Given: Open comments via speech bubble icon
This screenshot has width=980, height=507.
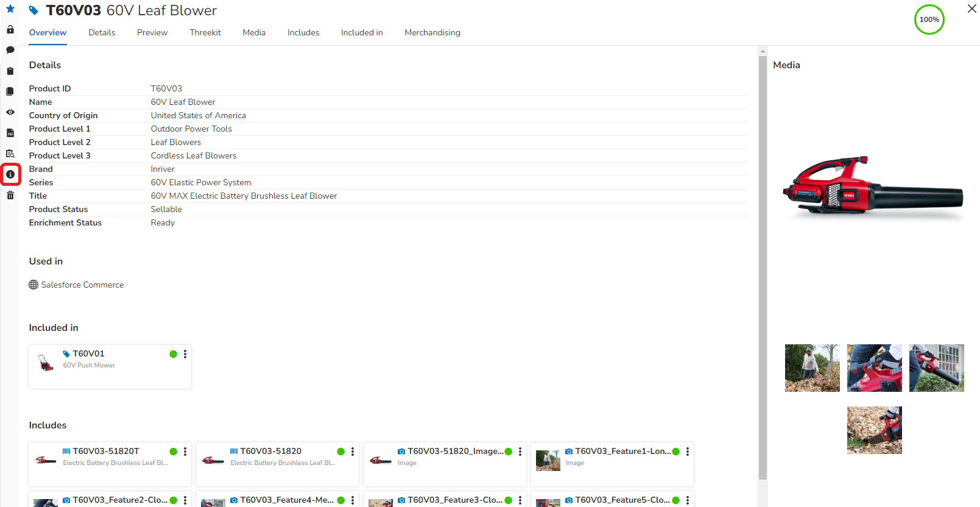Looking at the screenshot, I should pos(10,50).
